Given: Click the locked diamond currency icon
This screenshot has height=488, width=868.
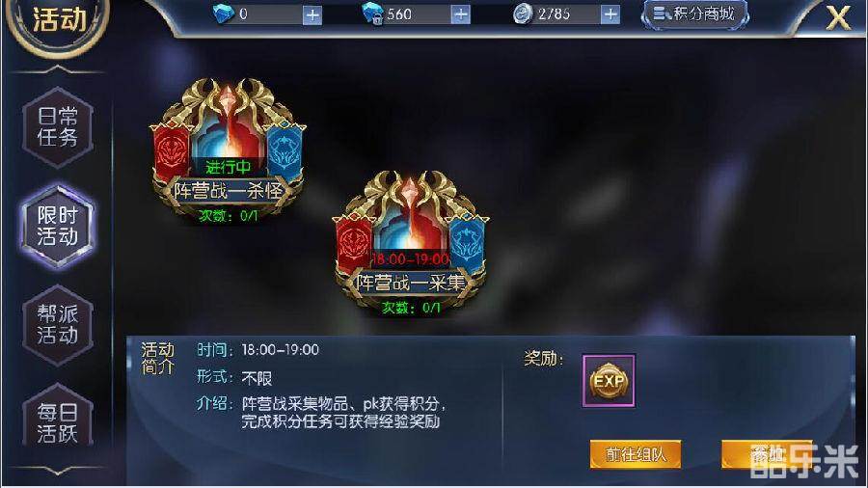Looking at the screenshot, I should (x=372, y=14).
